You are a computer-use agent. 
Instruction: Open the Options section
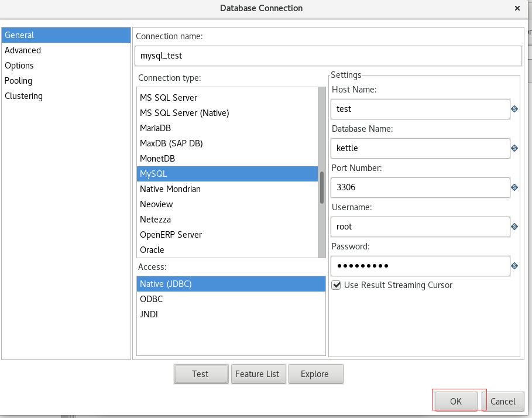(66, 66)
